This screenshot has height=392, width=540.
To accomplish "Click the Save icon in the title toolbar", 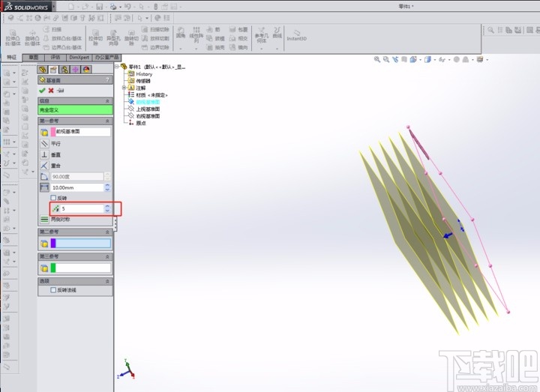I will (99, 7).
